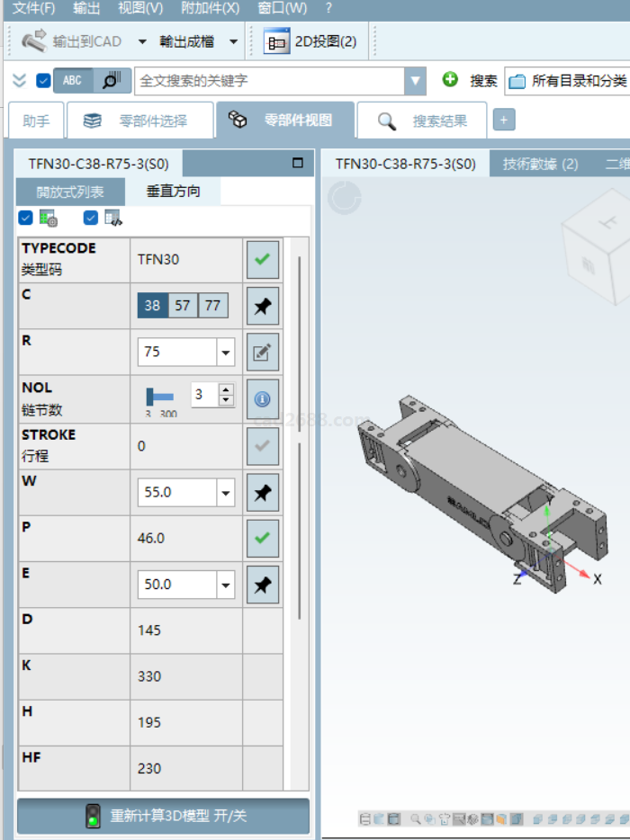Click the pin icon in row E
The height and width of the screenshot is (840, 630).
(x=262, y=585)
